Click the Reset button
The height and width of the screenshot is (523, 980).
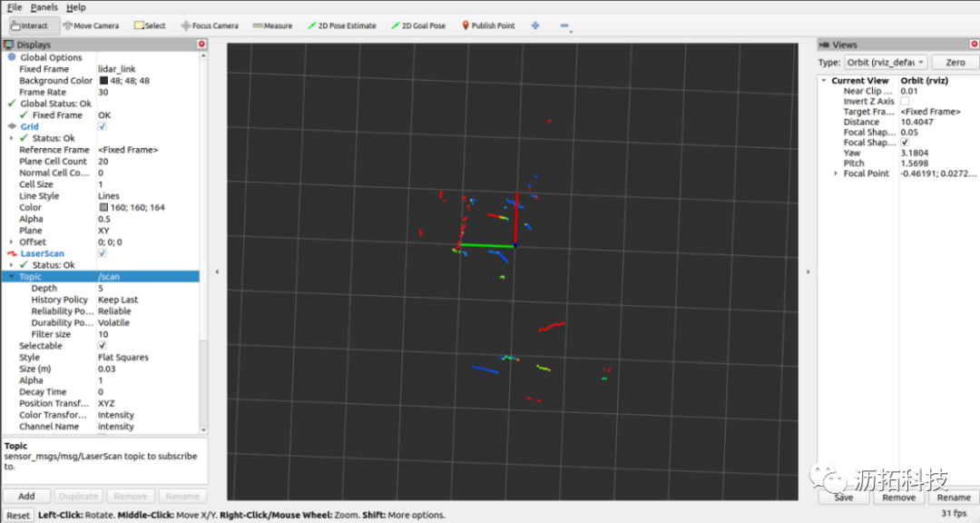pyautogui.click(x=18, y=516)
